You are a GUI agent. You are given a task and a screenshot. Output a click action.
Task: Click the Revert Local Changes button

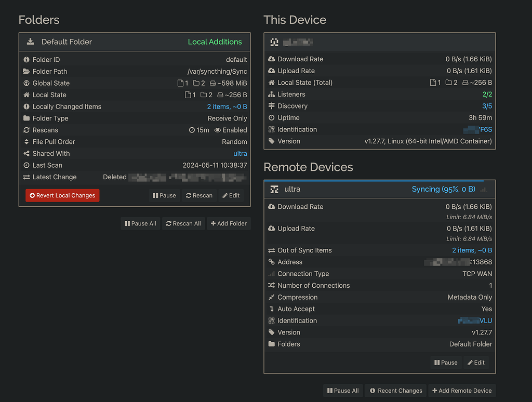62,195
